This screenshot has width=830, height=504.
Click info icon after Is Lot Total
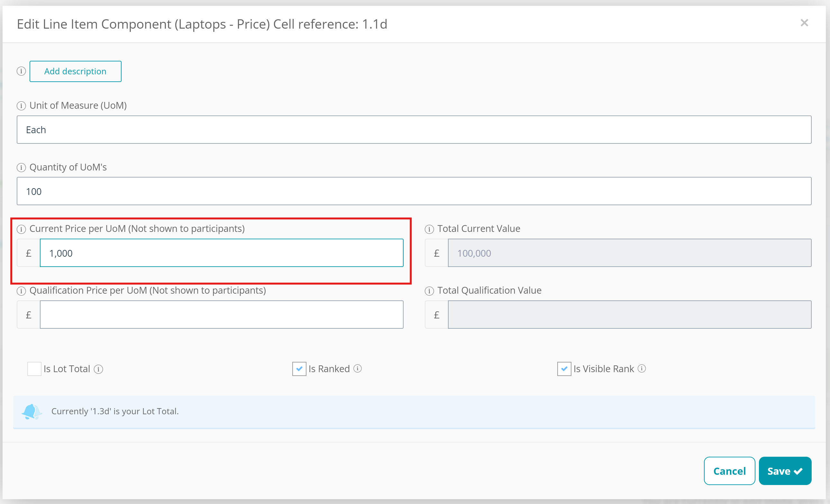(98, 369)
